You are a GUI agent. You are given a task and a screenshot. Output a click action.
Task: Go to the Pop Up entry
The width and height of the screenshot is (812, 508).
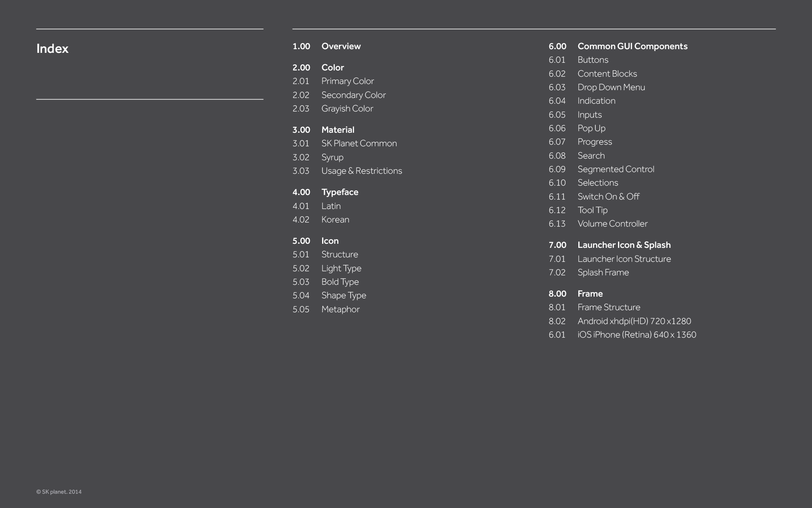coord(591,128)
